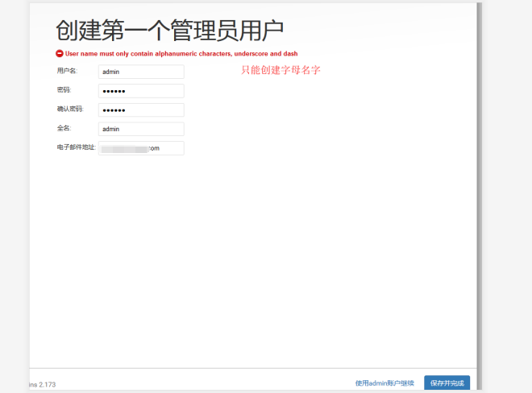Click the dark vertical scrollbar on the right edge

pos(479,193)
